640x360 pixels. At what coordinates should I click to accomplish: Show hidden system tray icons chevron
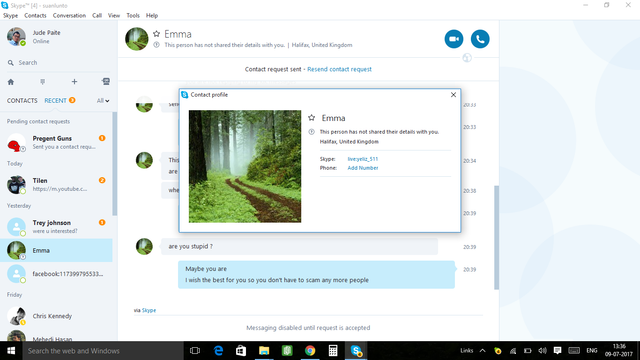click(x=482, y=351)
